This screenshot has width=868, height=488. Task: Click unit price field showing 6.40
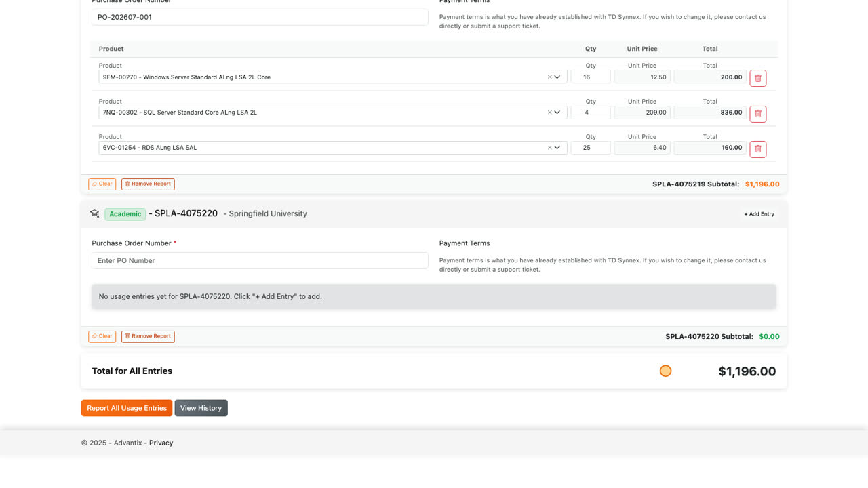coord(642,148)
